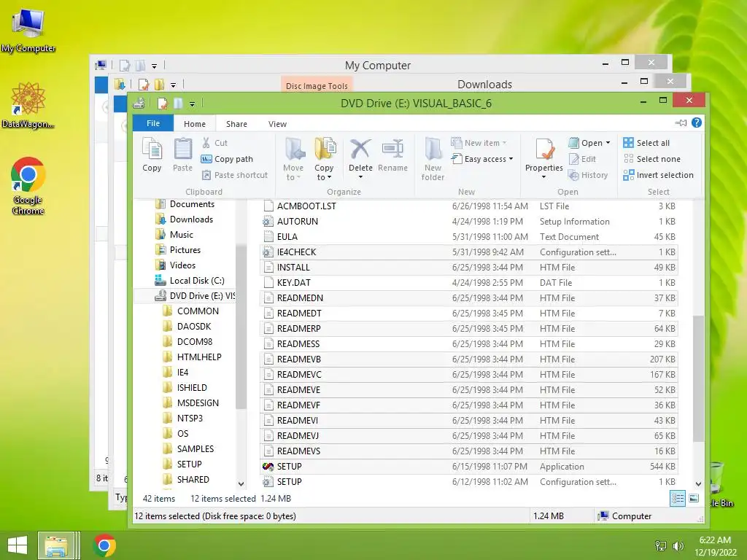This screenshot has height=560, width=747.
Task: Click the navigation pane scroll-down arrow
Action: [x=241, y=484]
